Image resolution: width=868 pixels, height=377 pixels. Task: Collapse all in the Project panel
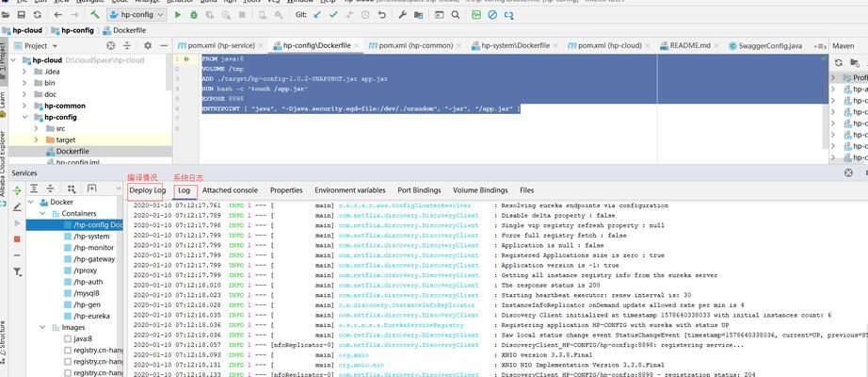pyautogui.click(x=127, y=45)
